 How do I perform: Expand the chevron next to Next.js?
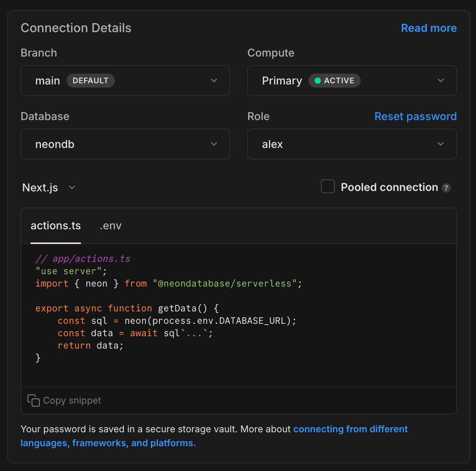tap(72, 187)
